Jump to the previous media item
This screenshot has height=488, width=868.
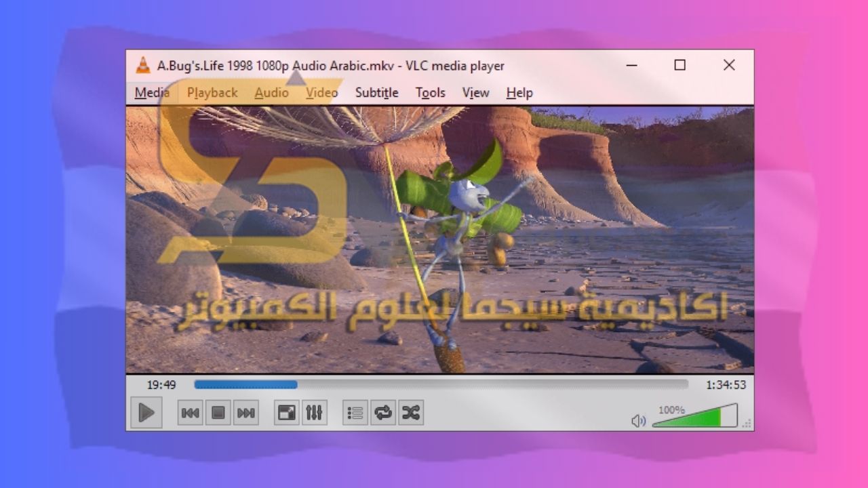(191, 413)
